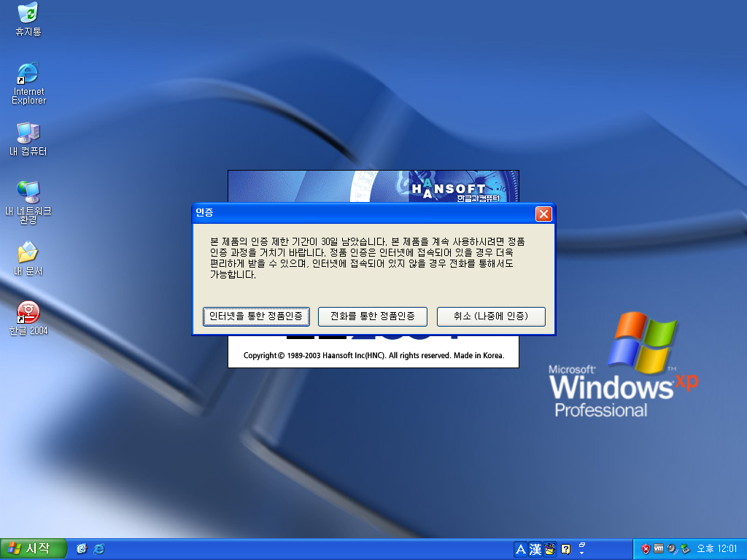Select the 내 컴퓨터 desktop icon
Screen dimensions: 747x560
coord(28,139)
